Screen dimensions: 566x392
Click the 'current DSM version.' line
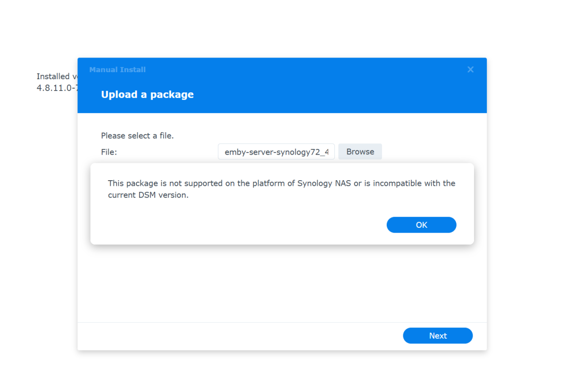[148, 195]
